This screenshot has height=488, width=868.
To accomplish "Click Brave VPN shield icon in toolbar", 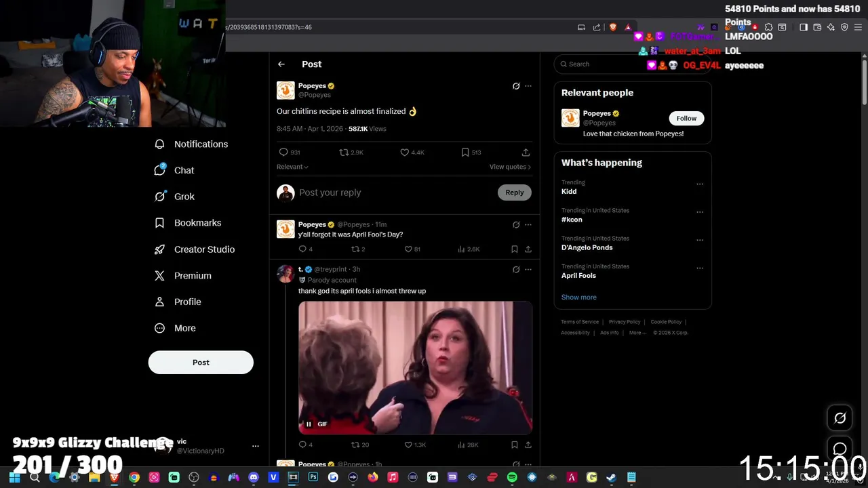I will point(844,27).
